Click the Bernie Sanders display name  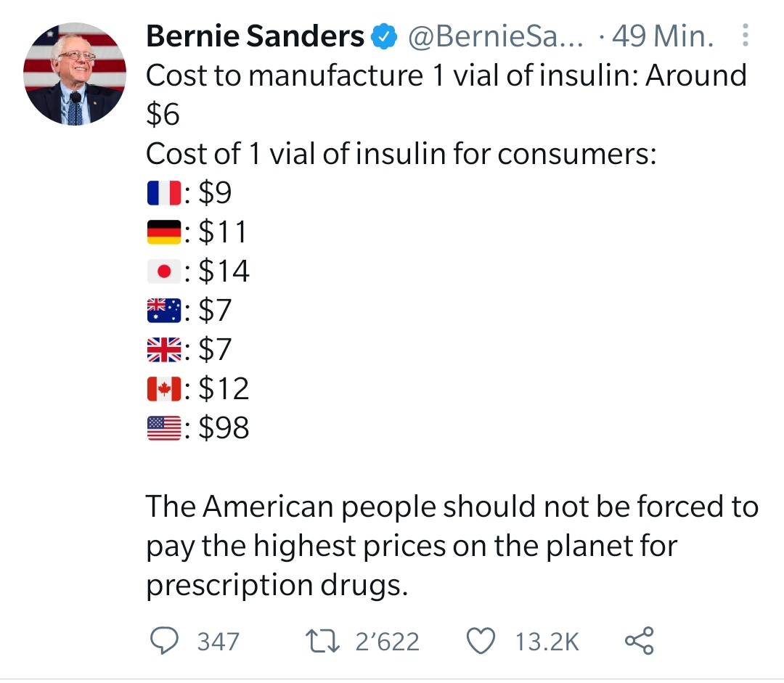point(255,36)
